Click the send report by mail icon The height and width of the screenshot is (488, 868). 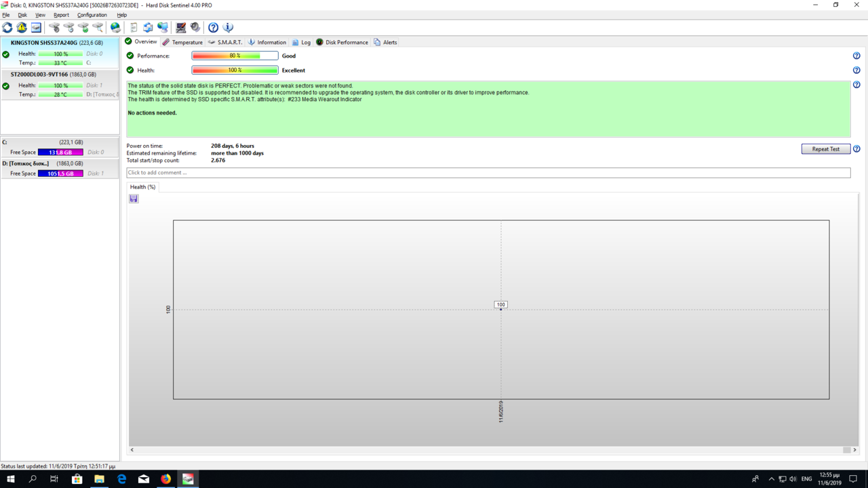(x=148, y=28)
